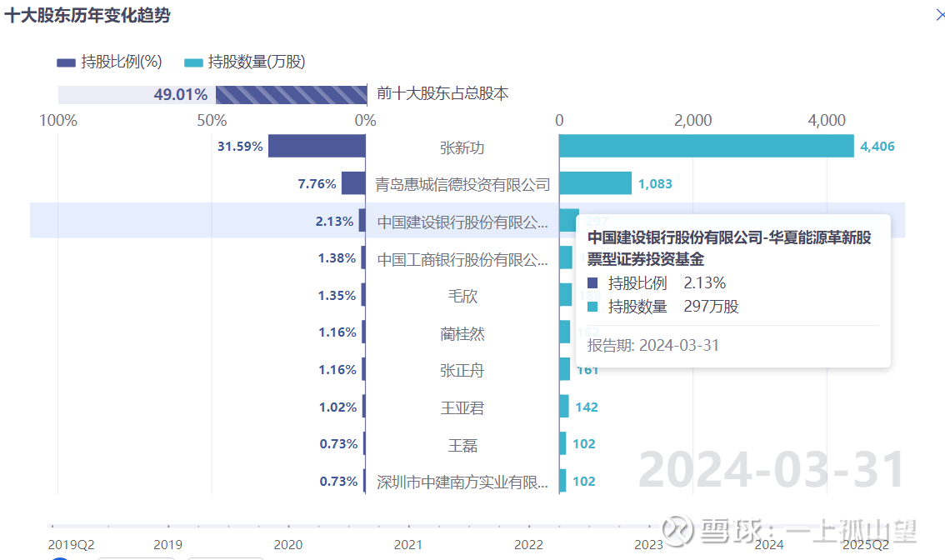Select shareholder name 王亚君
The width and height of the screenshot is (945, 560).
tap(462, 408)
